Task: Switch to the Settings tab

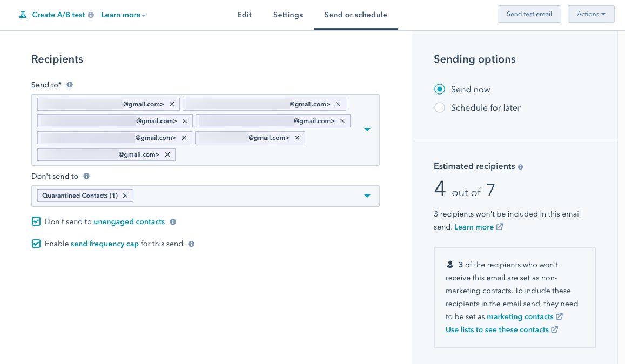Action: [x=287, y=15]
